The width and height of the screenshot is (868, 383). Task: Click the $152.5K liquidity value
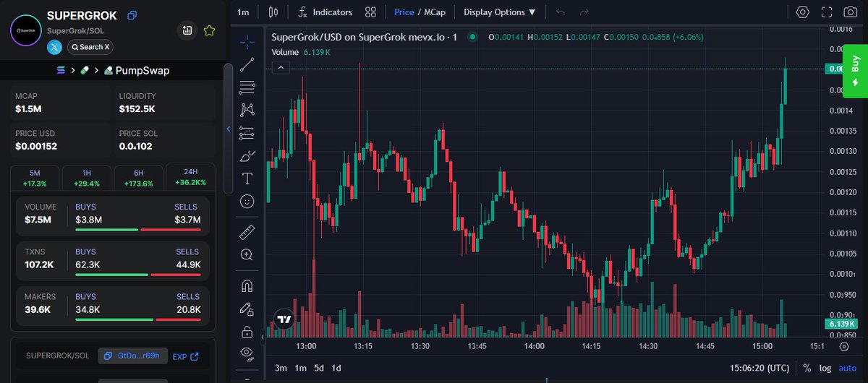(137, 109)
